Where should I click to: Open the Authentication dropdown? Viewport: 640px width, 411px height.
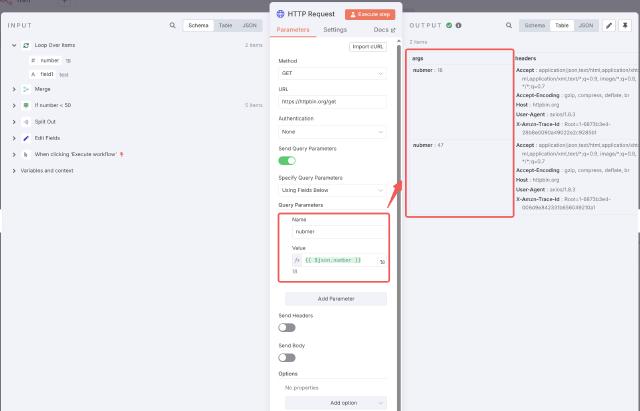pyautogui.click(x=332, y=131)
